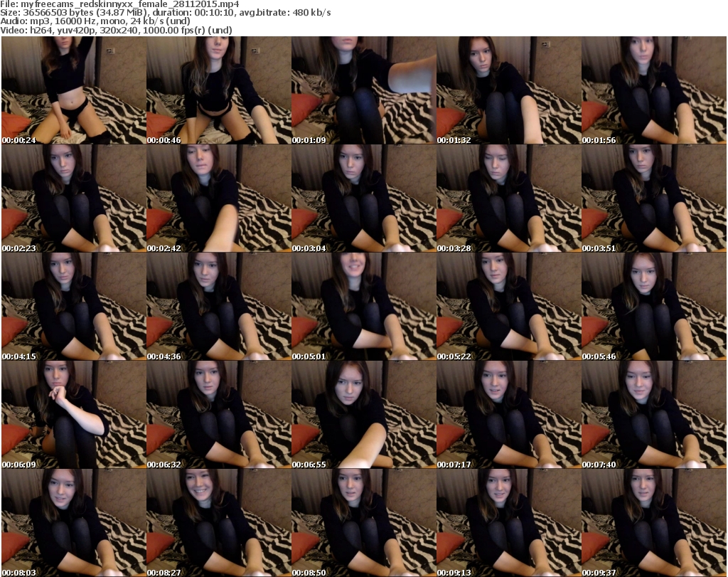Screen dimensions: 728x577
Task: Select the 'Video: h264, yuv420p' header line
Action: click(x=116, y=30)
